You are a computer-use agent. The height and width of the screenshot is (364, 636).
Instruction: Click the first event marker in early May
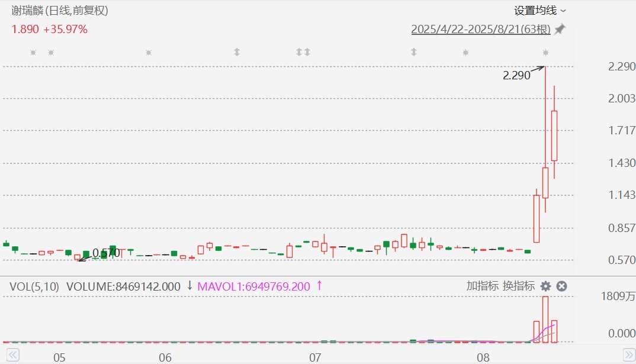33,52
